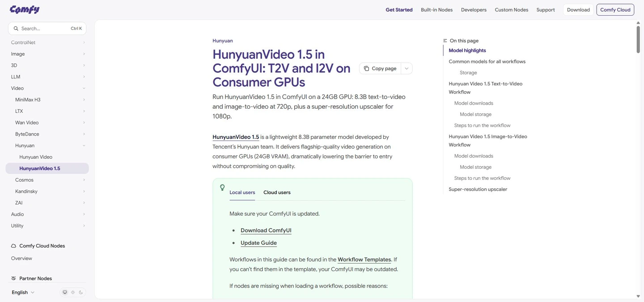Jump to Common models for all workflows
Viewport: 644px width, 302px height.
click(x=487, y=62)
